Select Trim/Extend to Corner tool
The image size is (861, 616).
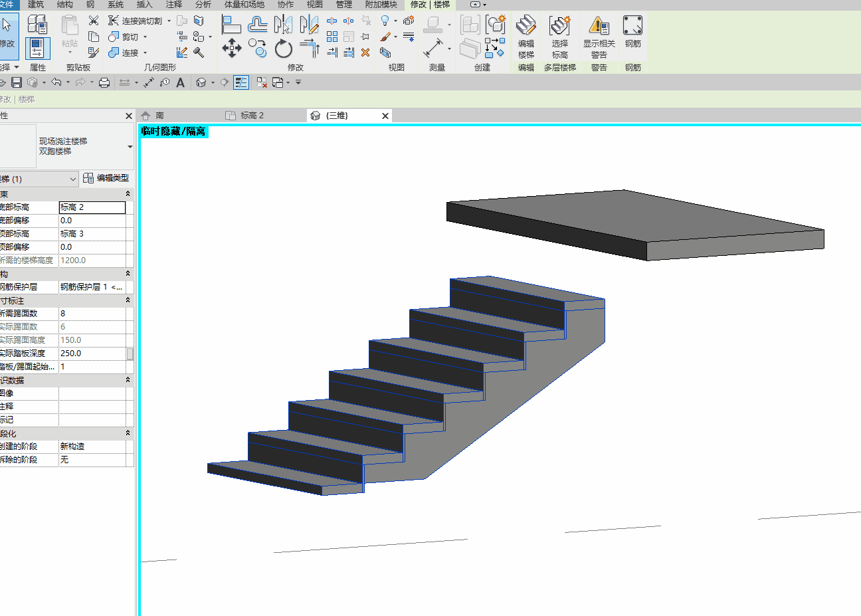(x=310, y=48)
